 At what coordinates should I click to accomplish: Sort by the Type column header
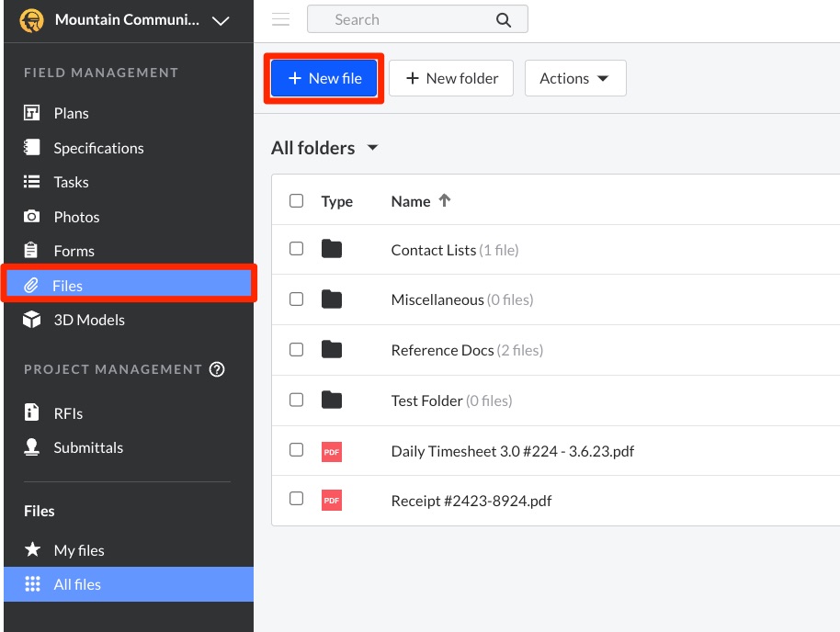click(337, 201)
